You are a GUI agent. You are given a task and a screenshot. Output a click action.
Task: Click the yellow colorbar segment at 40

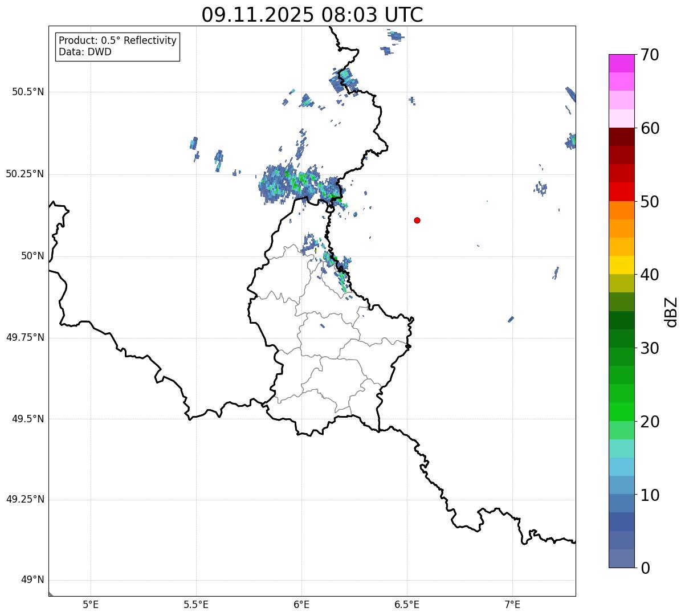tap(621, 265)
